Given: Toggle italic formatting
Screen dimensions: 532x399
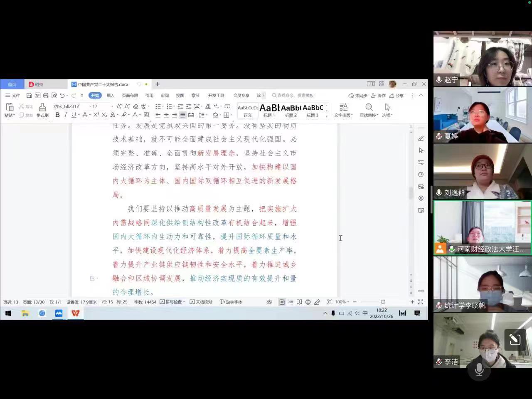Looking at the screenshot, I should (65, 115).
